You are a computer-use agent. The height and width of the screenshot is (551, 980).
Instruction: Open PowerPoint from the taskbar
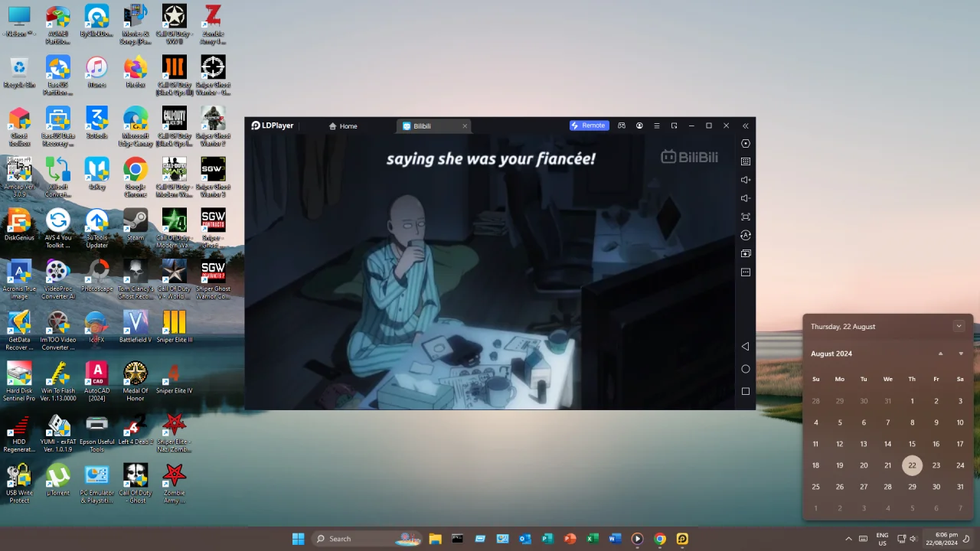click(570, 539)
